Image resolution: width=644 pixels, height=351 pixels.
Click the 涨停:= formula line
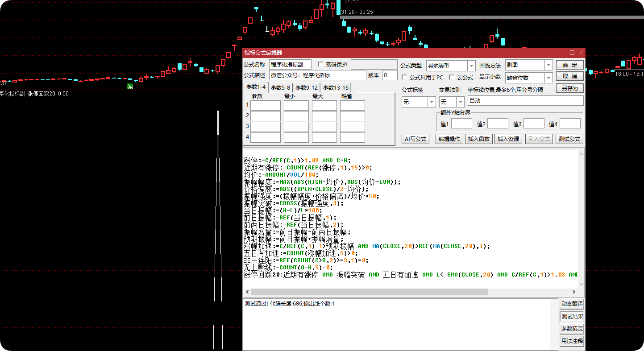pyautogui.click(x=297, y=161)
